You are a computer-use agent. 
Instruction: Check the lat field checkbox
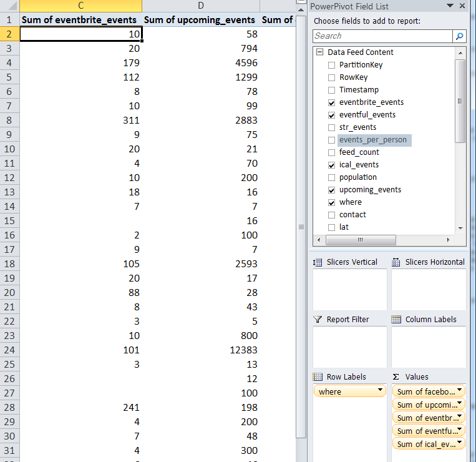(331, 227)
